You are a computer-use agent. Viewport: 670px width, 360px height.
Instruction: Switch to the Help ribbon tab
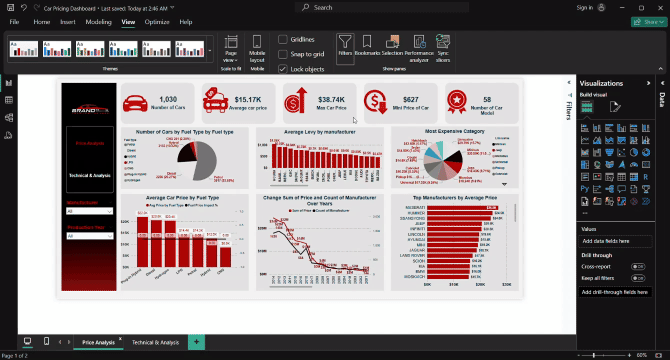click(x=185, y=22)
